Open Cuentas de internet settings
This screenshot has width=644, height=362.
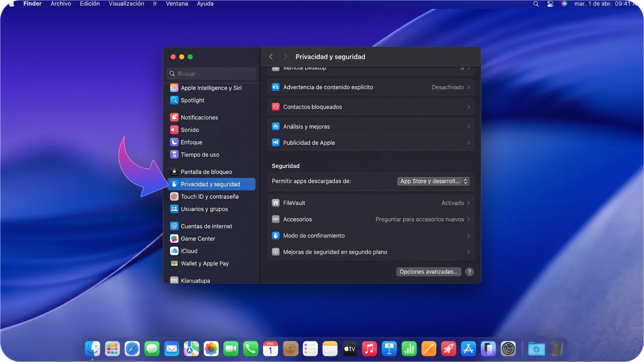click(211, 226)
